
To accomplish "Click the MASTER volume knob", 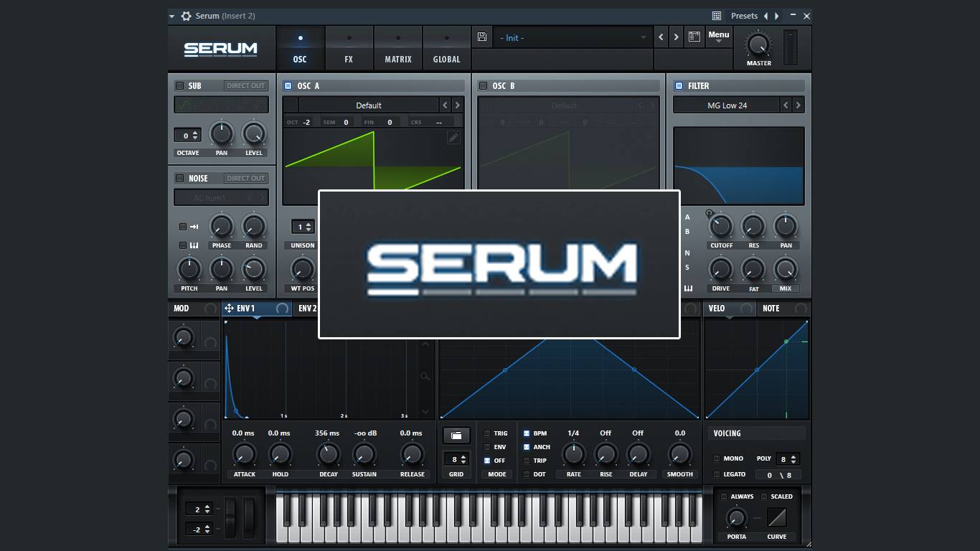I will [x=758, y=44].
